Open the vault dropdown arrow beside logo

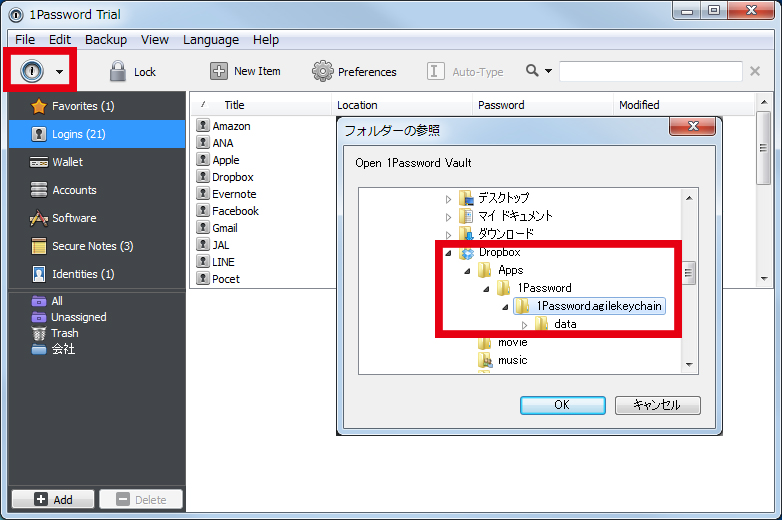[59, 72]
